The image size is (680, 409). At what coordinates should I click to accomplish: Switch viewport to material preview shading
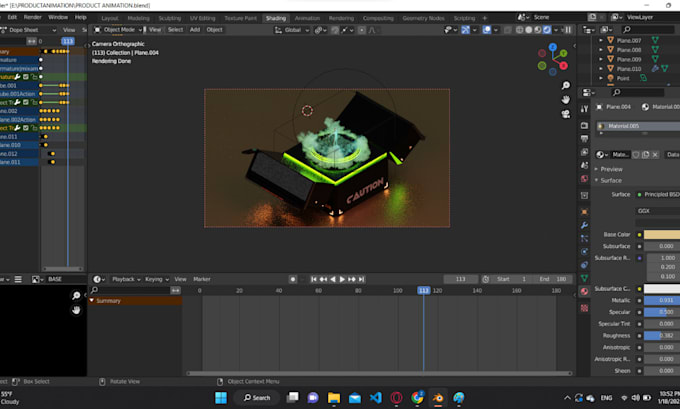[x=537, y=30]
